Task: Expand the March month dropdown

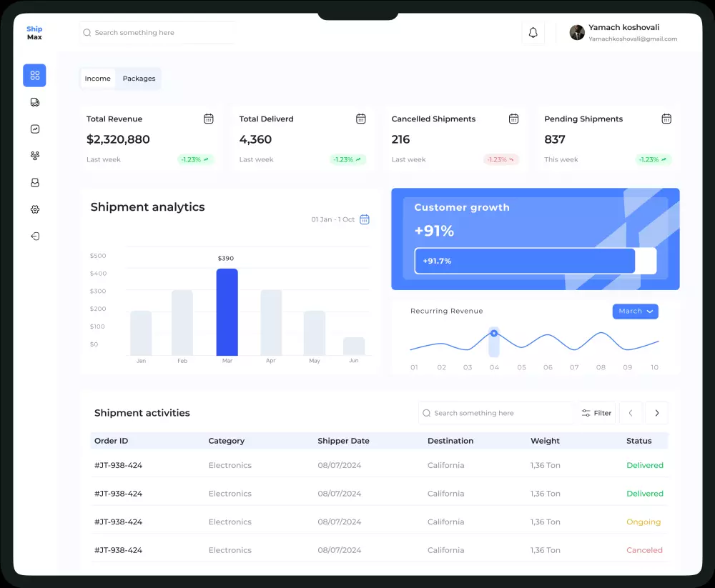Action: click(635, 312)
